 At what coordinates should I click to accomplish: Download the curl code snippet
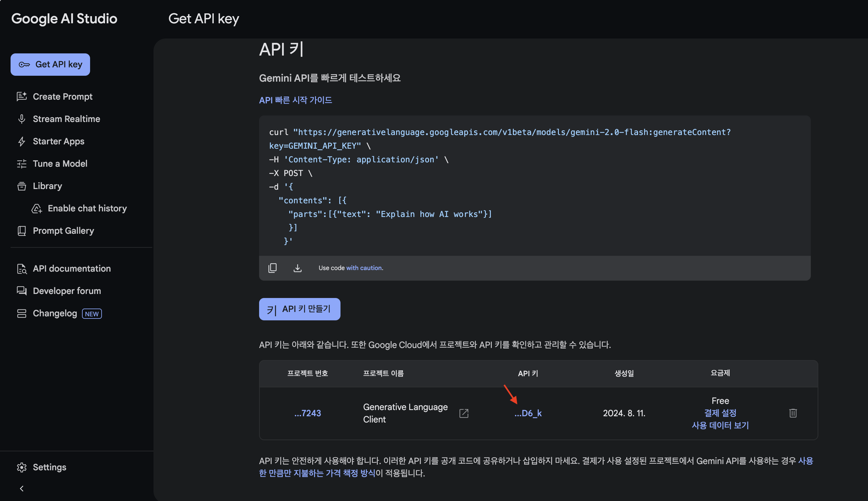(298, 268)
